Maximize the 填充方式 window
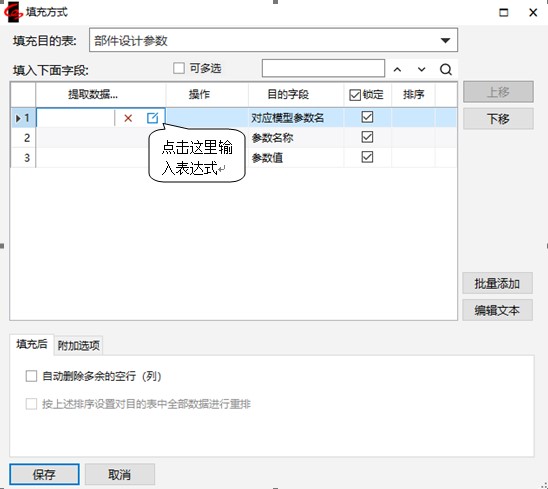Viewport: 548px width, 489px height. (x=503, y=13)
